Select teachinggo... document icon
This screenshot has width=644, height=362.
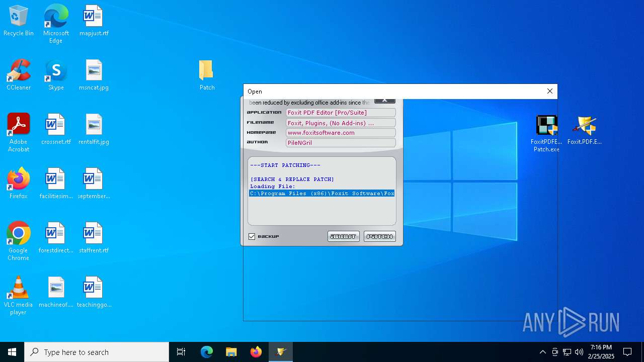point(94,292)
